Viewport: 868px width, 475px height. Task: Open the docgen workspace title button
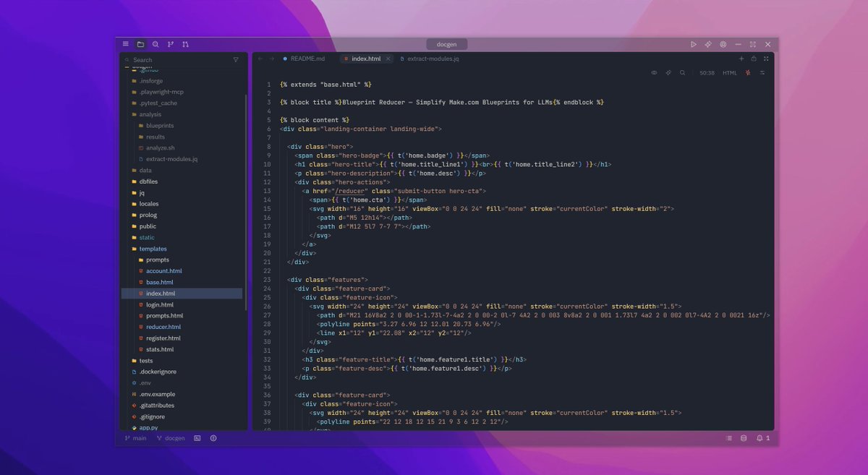[x=447, y=44]
